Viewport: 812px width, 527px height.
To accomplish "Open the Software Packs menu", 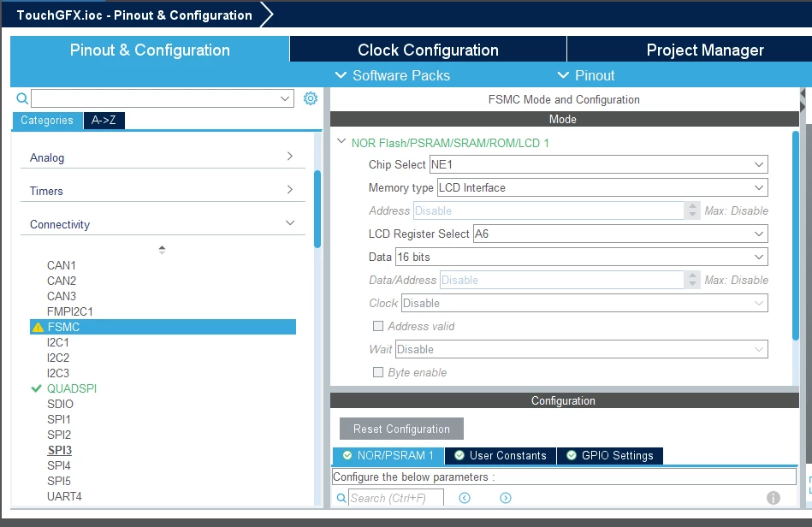I will (x=393, y=75).
